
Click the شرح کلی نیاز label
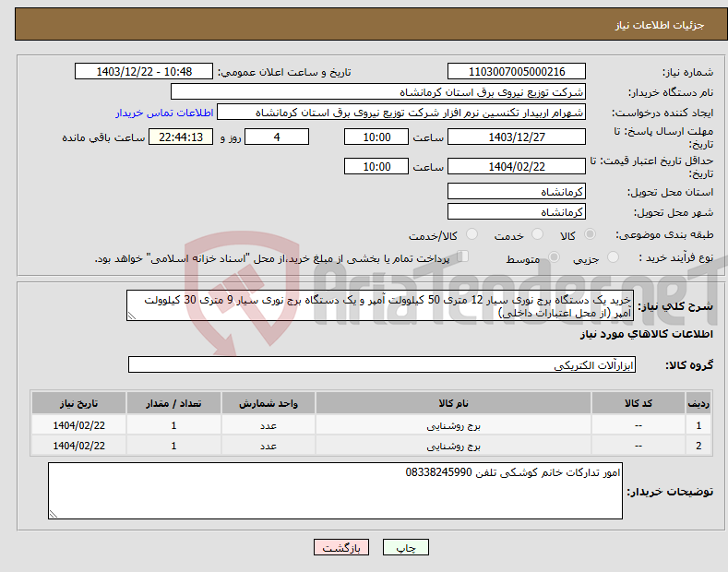point(675,306)
